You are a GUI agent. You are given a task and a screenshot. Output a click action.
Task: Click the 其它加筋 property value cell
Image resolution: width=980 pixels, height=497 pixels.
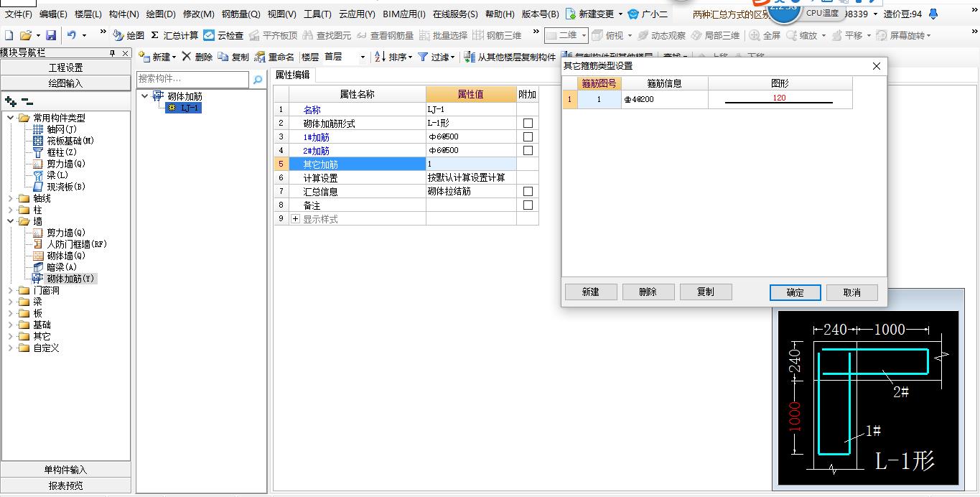471,164
